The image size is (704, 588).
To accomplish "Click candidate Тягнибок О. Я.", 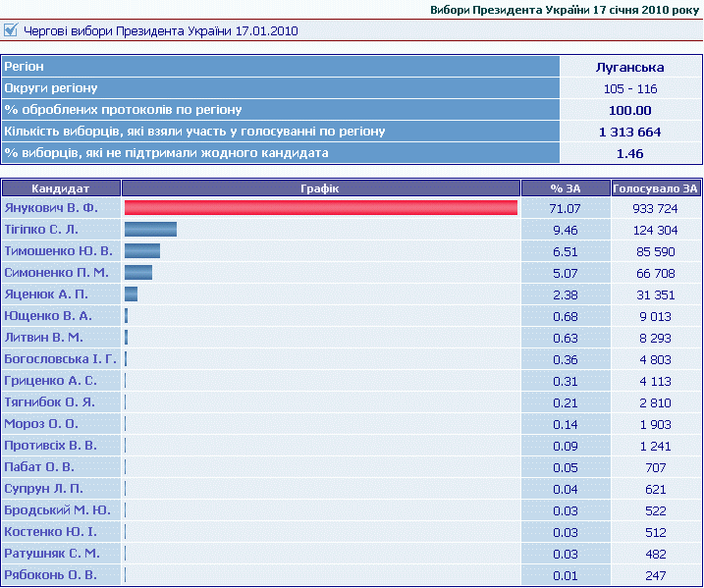I will point(50,402).
